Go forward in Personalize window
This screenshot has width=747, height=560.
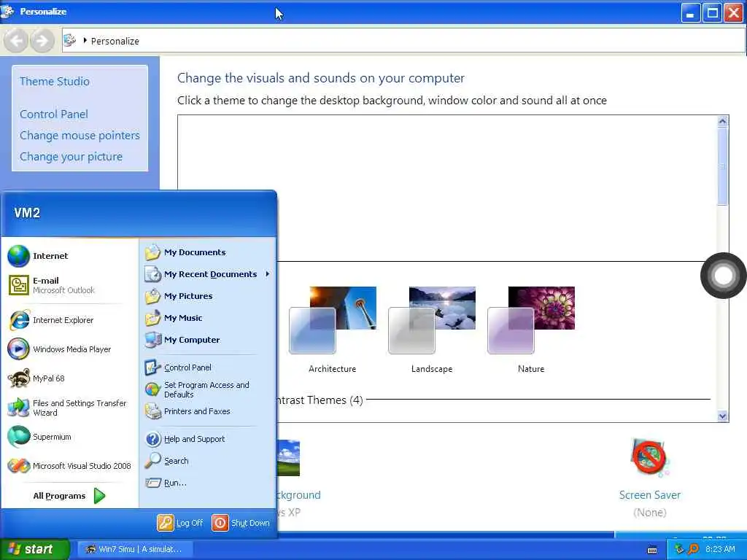(42, 41)
